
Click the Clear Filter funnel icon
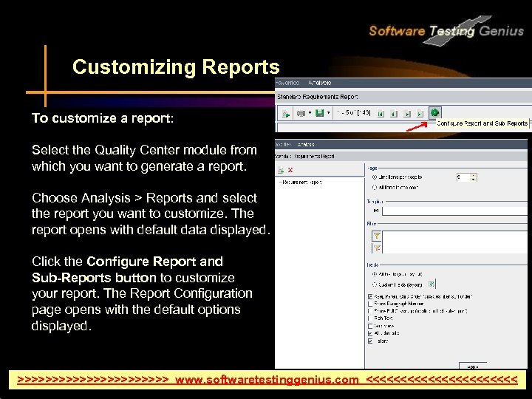click(377, 248)
